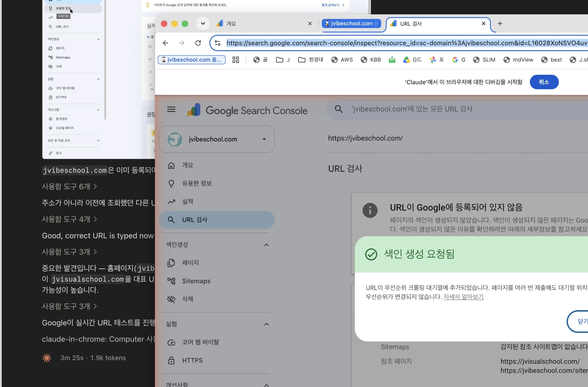Screen dimensions: 588x387
Task: Collapse the 색인생성 section
Action: tap(266, 245)
